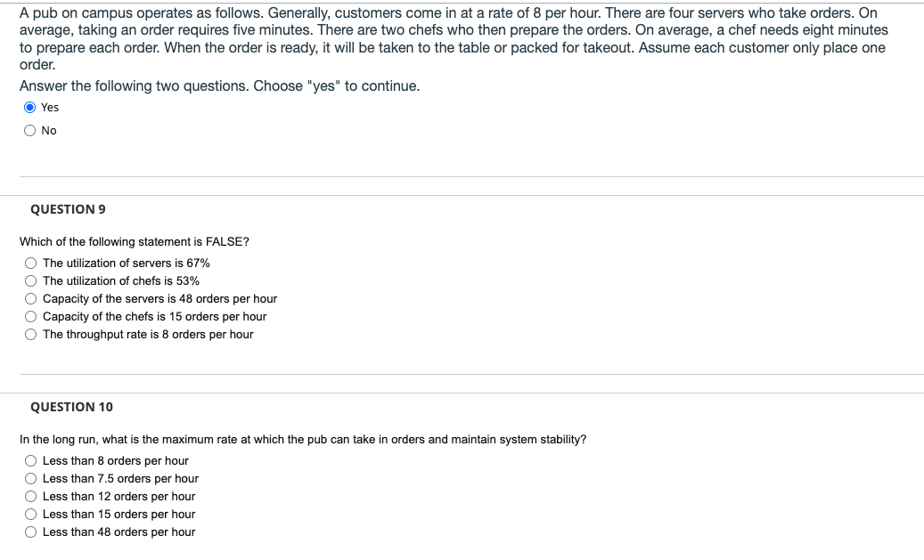
Task: Click the 'Answer the following two questions' instruction
Action: coord(220,86)
